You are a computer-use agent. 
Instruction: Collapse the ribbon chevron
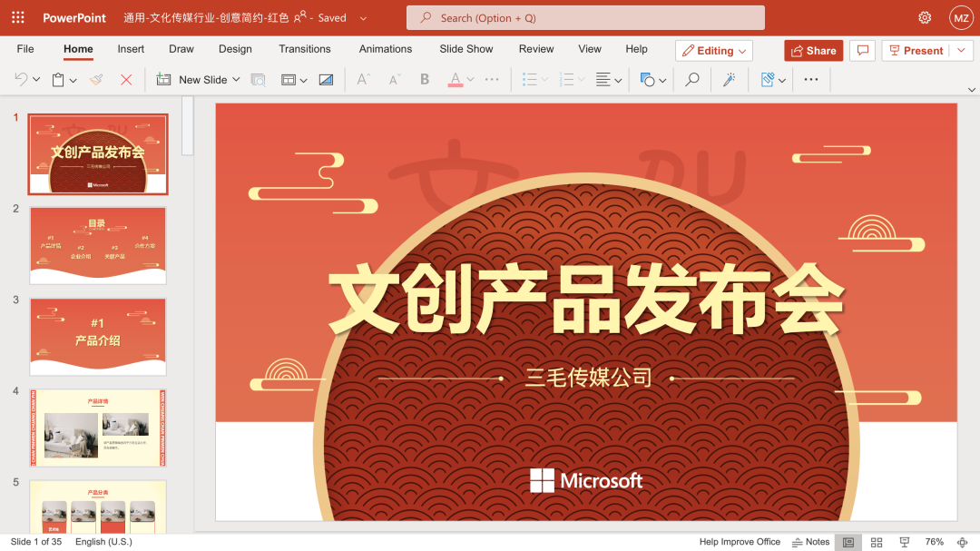click(x=972, y=90)
